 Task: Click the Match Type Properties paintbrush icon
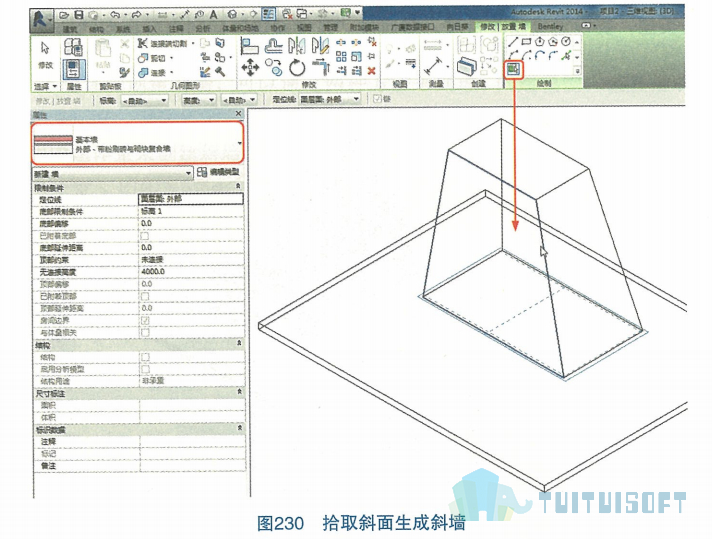click(x=124, y=72)
